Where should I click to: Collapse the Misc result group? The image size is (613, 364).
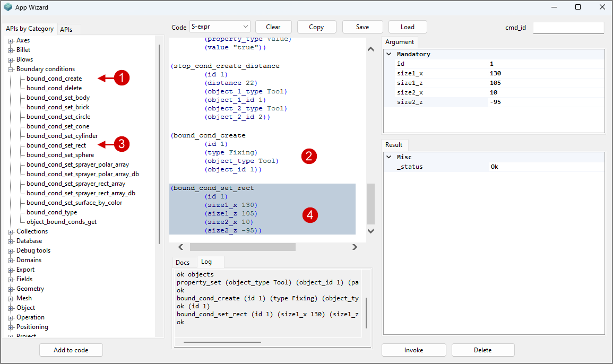[389, 157]
